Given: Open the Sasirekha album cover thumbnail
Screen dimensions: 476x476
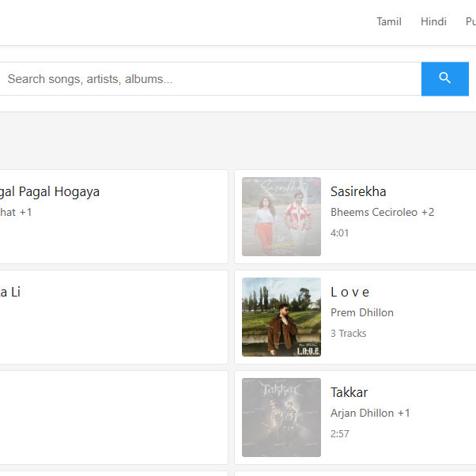Looking at the screenshot, I should (x=281, y=217).
